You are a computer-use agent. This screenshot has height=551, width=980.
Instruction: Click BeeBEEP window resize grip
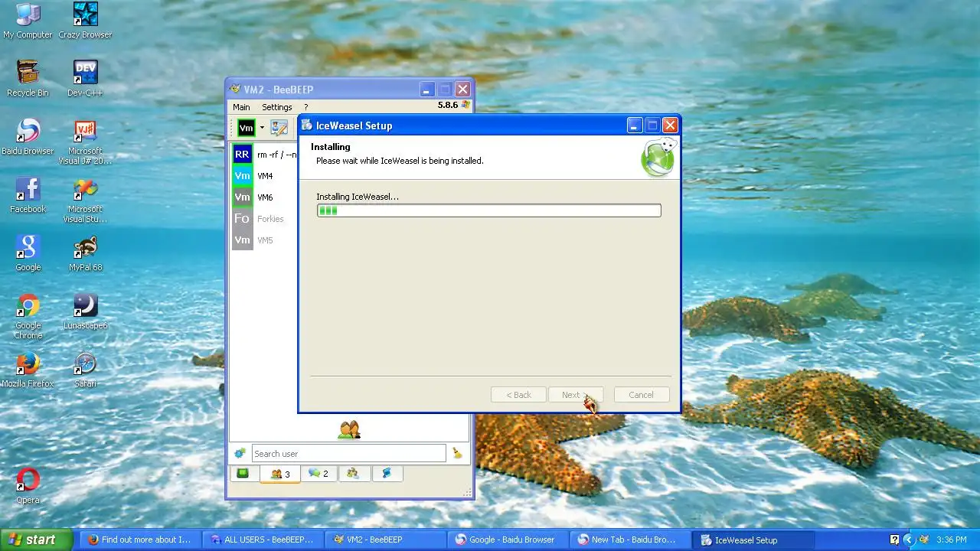[467, 492]
